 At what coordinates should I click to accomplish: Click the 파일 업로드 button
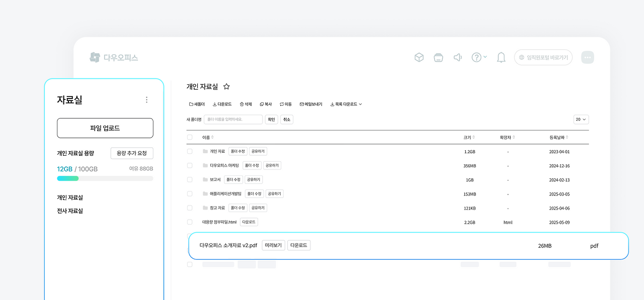point(105,128)
